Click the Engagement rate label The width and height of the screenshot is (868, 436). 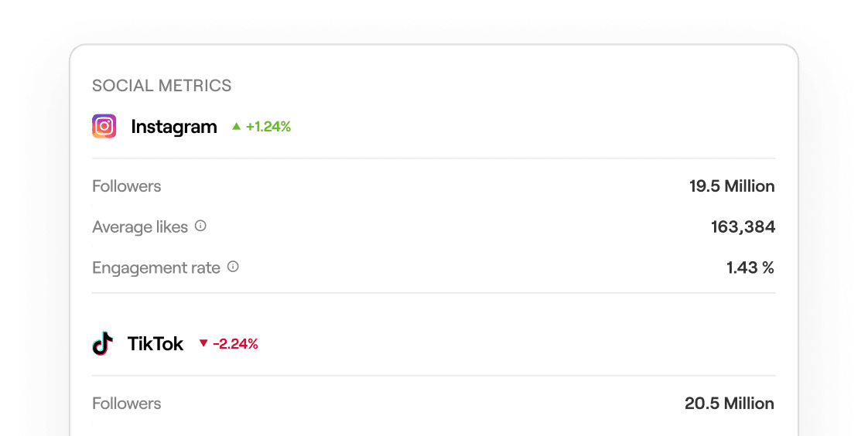pyautogui.click(x=156, y=267)
